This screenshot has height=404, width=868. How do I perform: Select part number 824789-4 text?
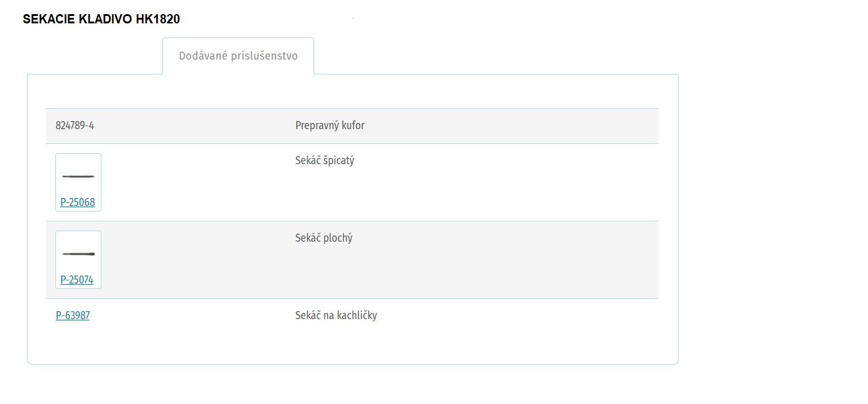pos(75,125)
